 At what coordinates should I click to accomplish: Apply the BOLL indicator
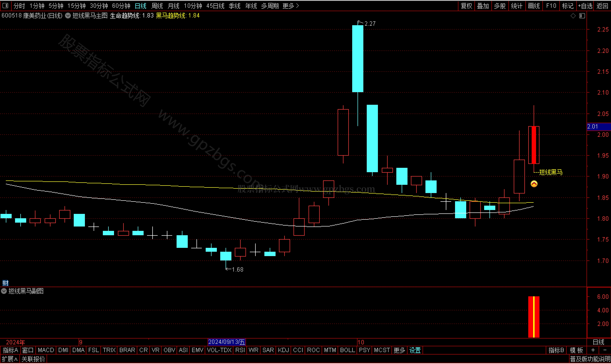pyautogui.click(x=347, y=350)
